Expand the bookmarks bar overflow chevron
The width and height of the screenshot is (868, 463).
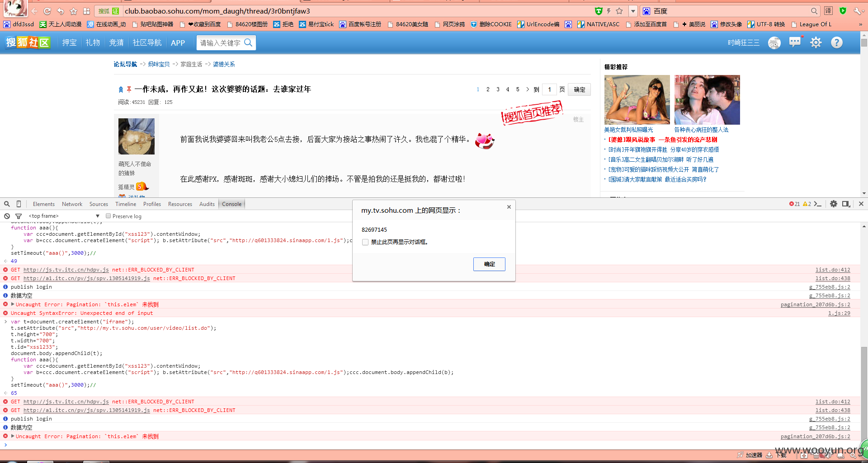click(x=861, y=24)
